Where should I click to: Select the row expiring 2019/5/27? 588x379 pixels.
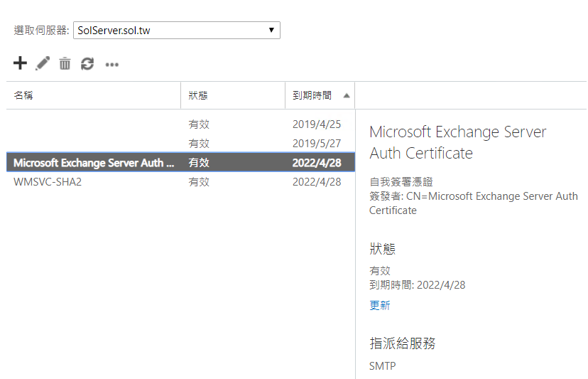point(181,144)
